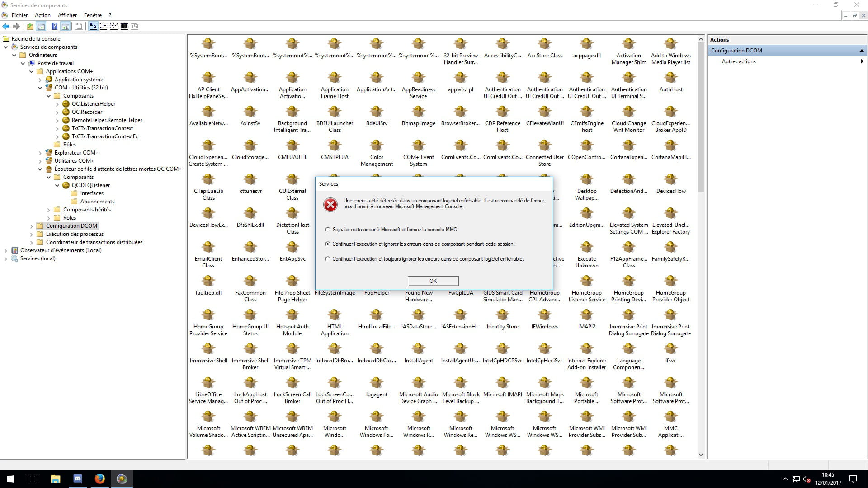868x488 pixels.
Task: Choose 'ignorer les erreurs pendant cette session'
Action: 327,244
